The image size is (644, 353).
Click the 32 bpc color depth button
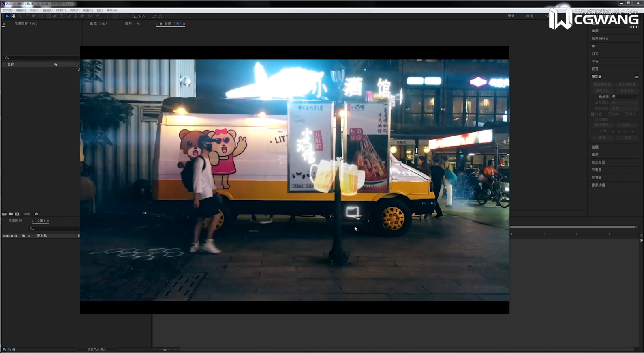pyautogui.click(x=26, y=214)
